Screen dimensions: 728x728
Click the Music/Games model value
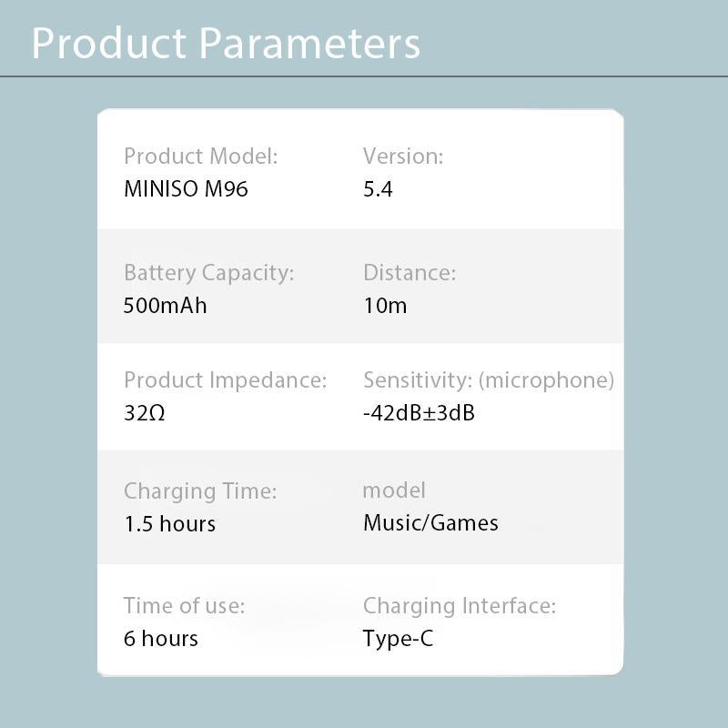(x=430, y=522)
